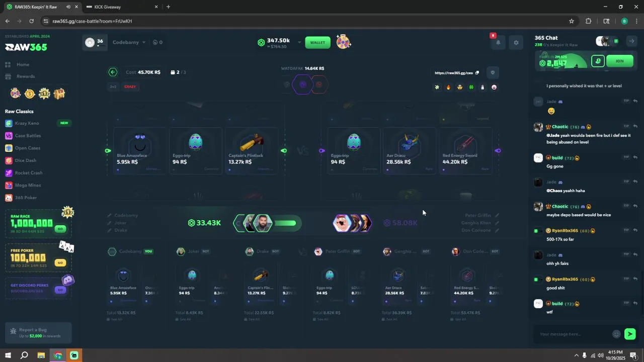
Task: Go to Open Cases
Action: pos(27,148)
